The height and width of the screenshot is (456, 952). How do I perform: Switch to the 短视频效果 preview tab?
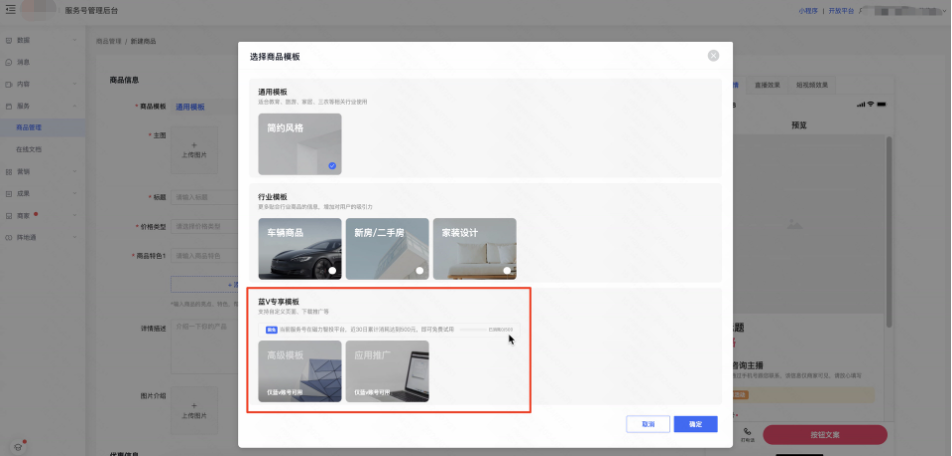click(812, 86)
